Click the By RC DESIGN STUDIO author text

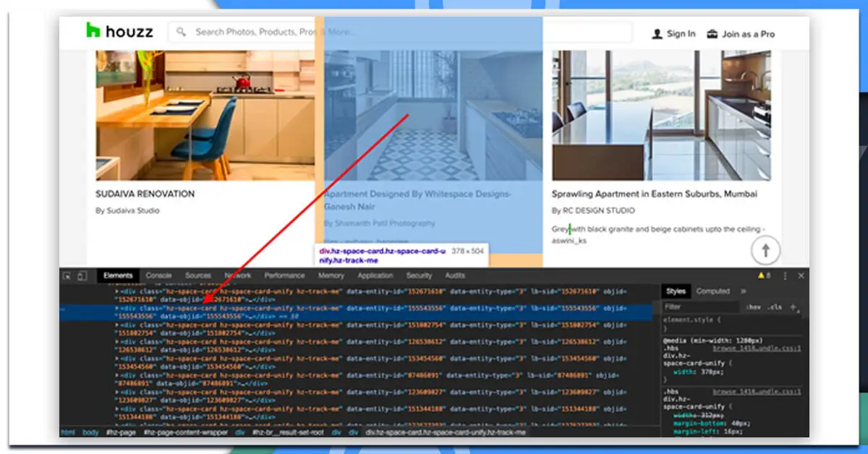593,210
